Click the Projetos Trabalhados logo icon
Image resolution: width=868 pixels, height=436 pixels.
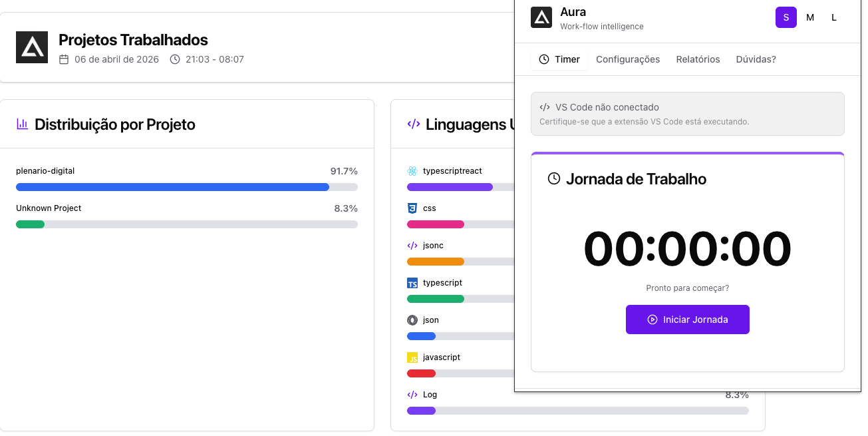tap(32, 47)
